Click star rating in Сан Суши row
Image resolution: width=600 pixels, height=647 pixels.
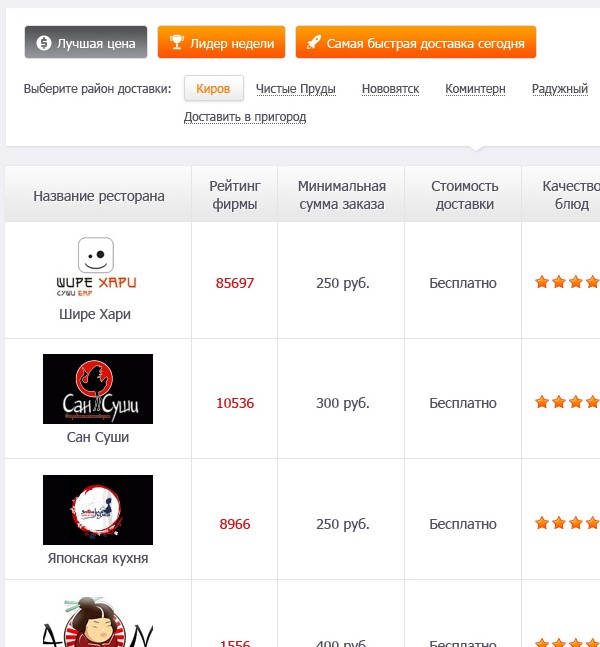point(567,401)
